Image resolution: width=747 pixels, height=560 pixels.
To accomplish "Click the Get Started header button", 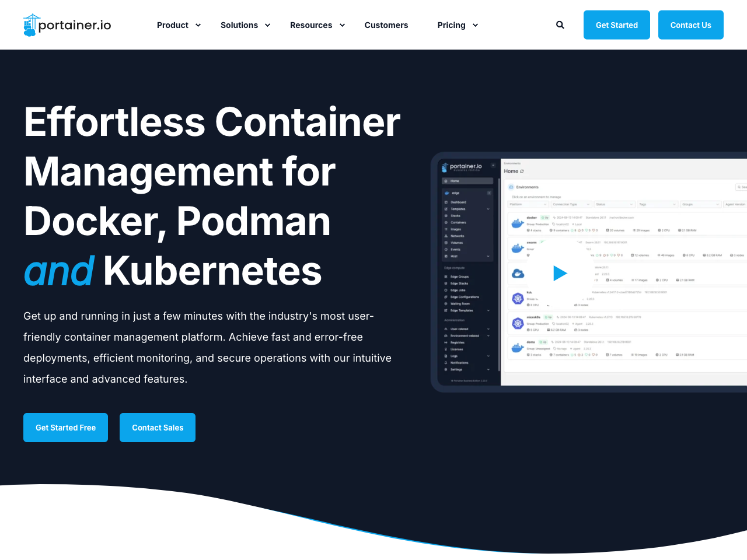I will coord(617,25).
